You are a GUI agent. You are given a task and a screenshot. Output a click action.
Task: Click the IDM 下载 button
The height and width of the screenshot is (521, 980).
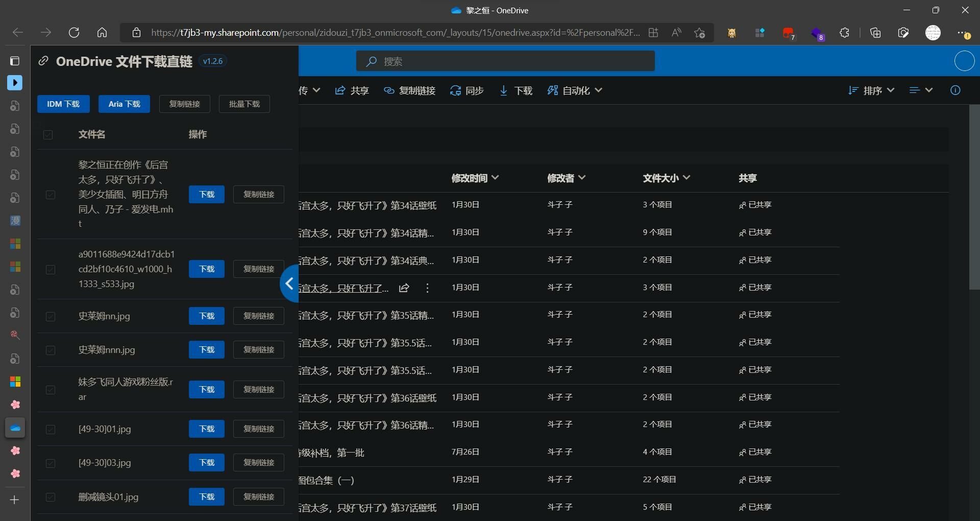click(x=63, y=104)
